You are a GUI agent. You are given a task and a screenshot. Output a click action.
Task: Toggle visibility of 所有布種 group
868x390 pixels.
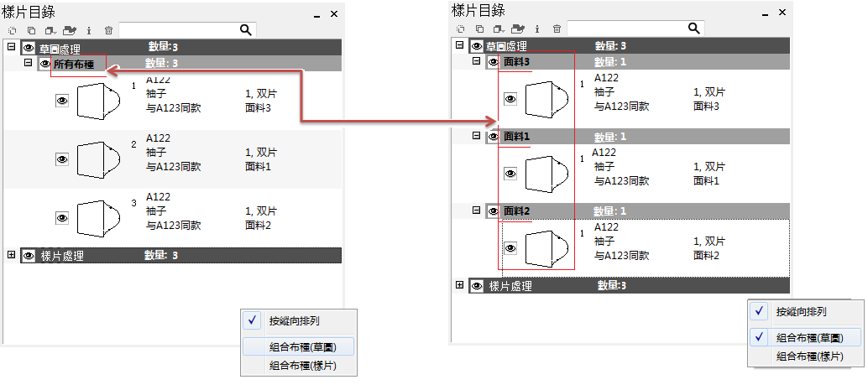45,63
